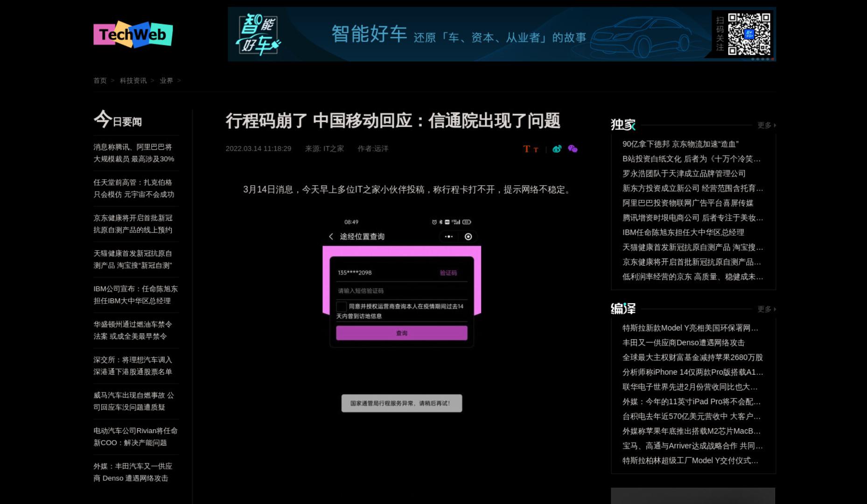Open 威马汽车出现自燃事故 article
Viewport: 867px width, 504px height.
134,401
